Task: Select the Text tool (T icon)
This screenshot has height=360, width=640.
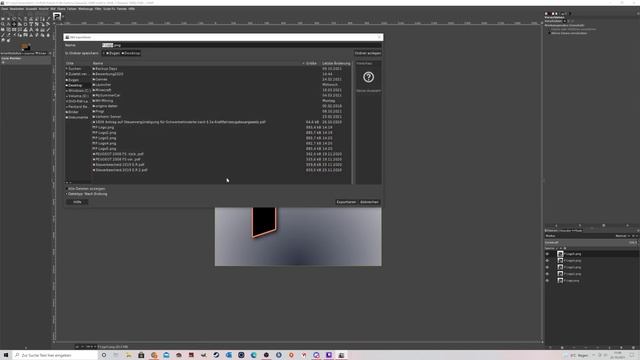Action: tap(31, 24)
